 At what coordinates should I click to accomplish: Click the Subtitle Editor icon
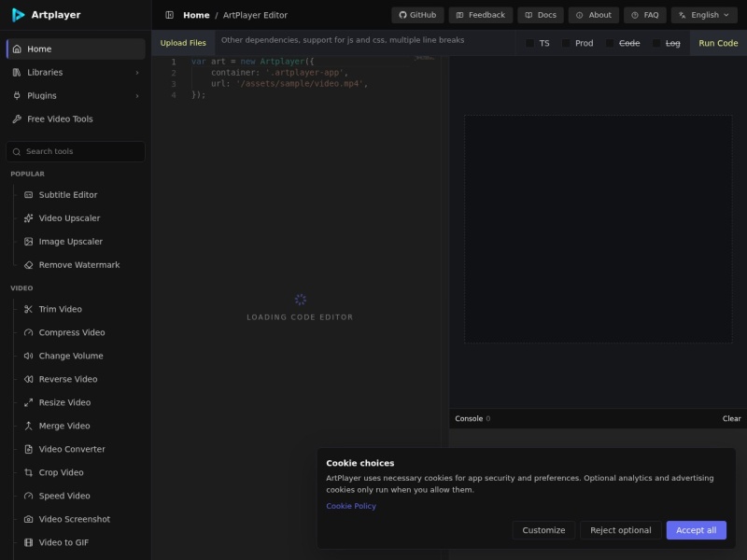coord(29,195)
